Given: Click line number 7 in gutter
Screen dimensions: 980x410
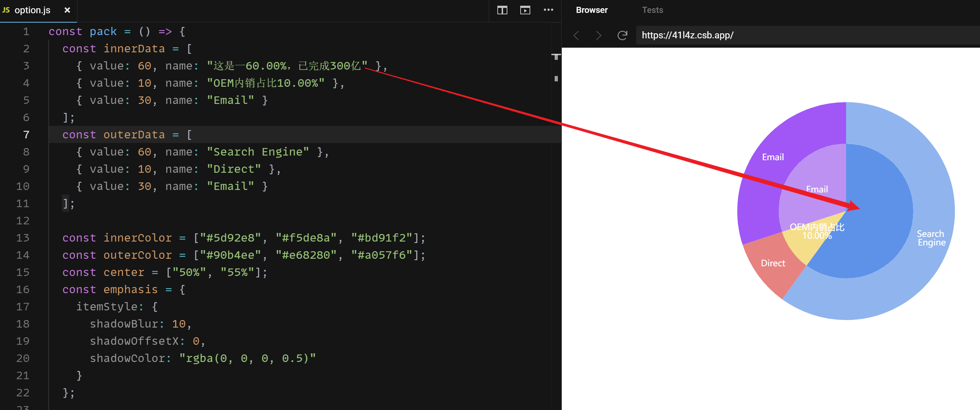Looking at the screenshot, I should click(x=26, y=135).
